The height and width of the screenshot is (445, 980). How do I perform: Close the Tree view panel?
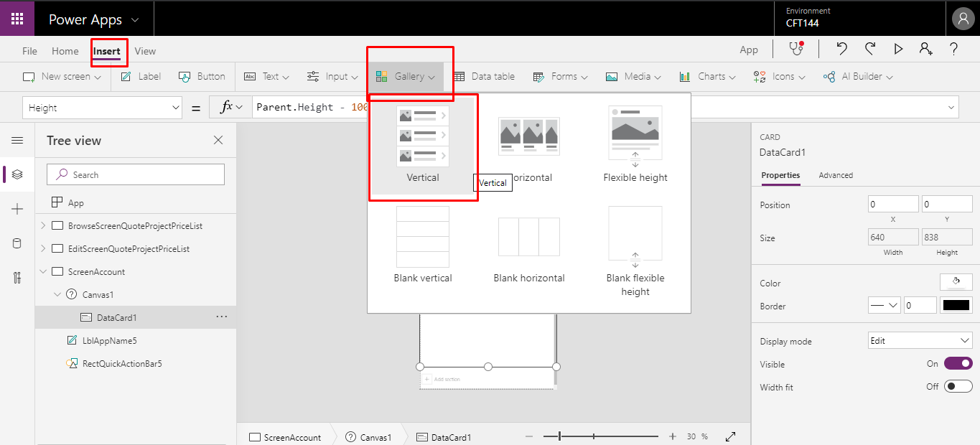(218, 141)
